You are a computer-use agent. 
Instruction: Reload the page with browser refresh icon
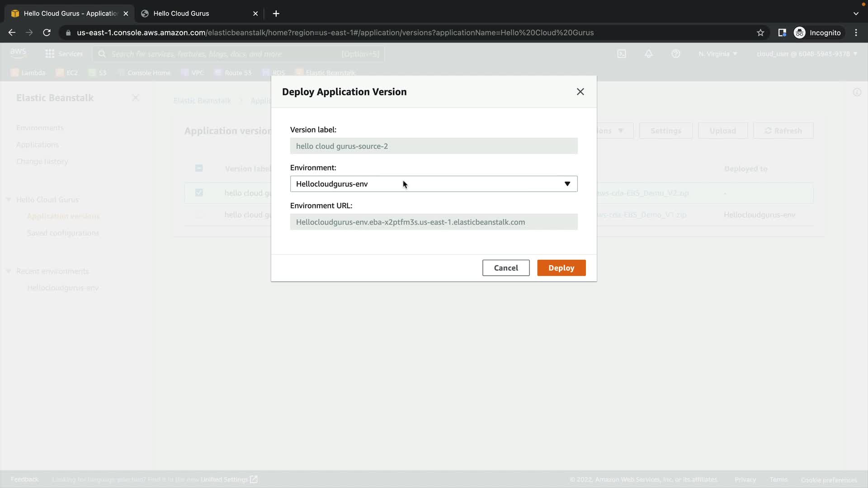pos(47,33)
